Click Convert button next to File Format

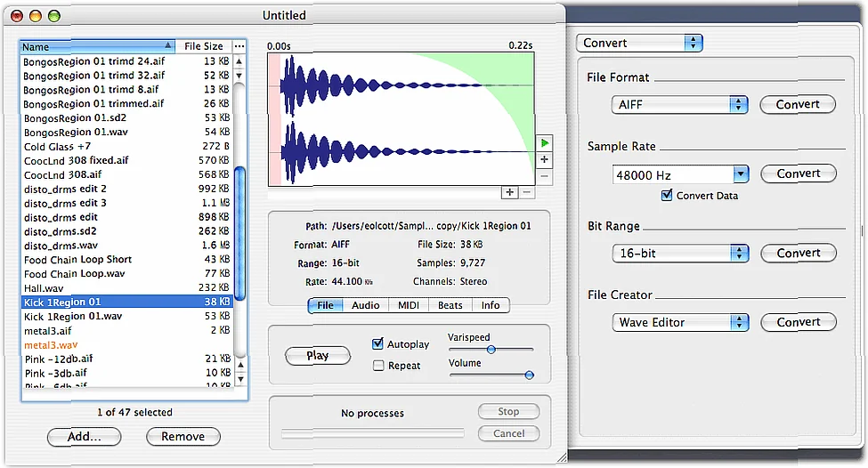pyautogui.click(x=798, y=104)
